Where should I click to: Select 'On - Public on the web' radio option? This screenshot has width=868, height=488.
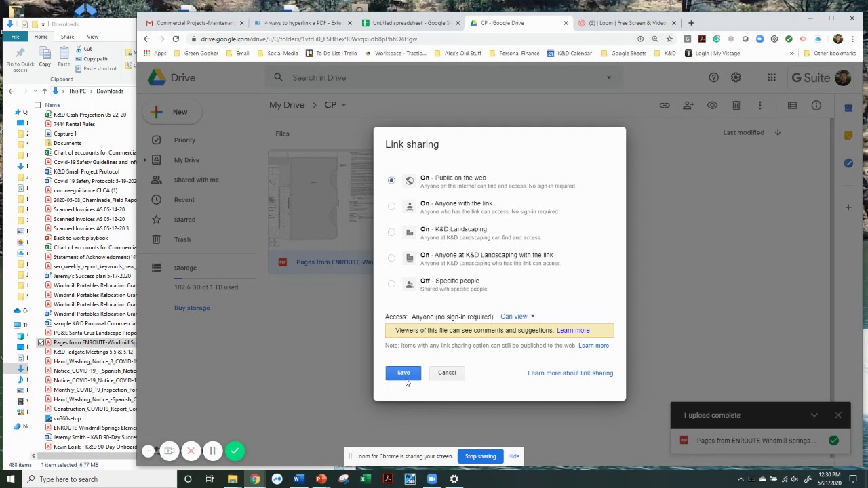tap(391, 180)
